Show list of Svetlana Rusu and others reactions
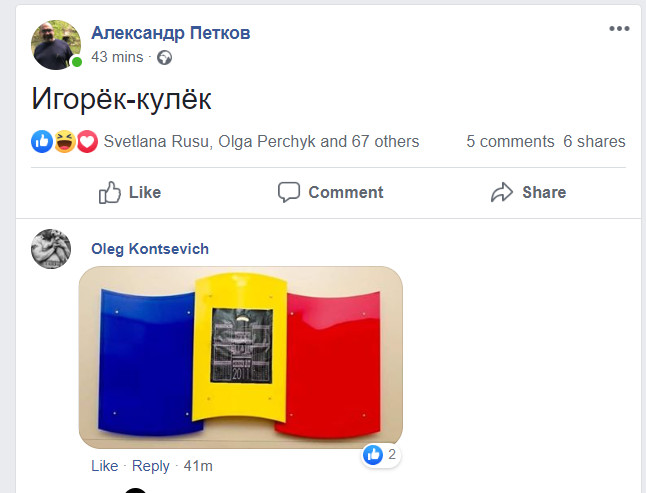 (x=261, y=141)
